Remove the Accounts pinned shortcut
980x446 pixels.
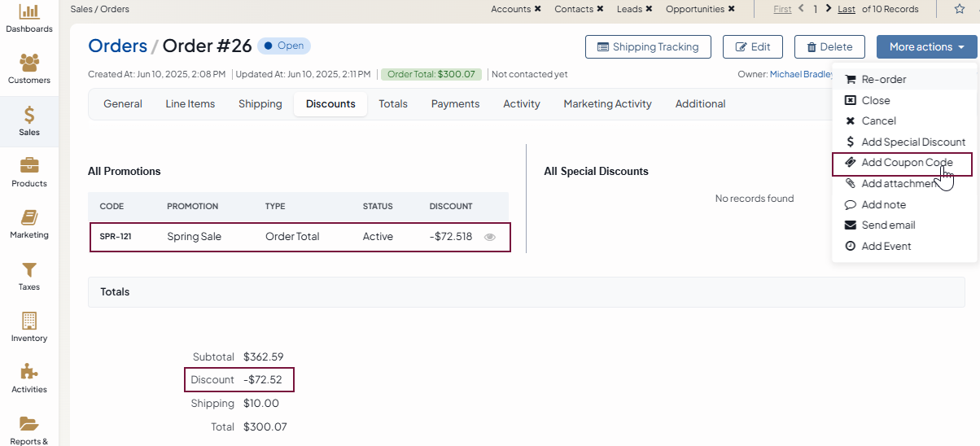pos(538,9)
